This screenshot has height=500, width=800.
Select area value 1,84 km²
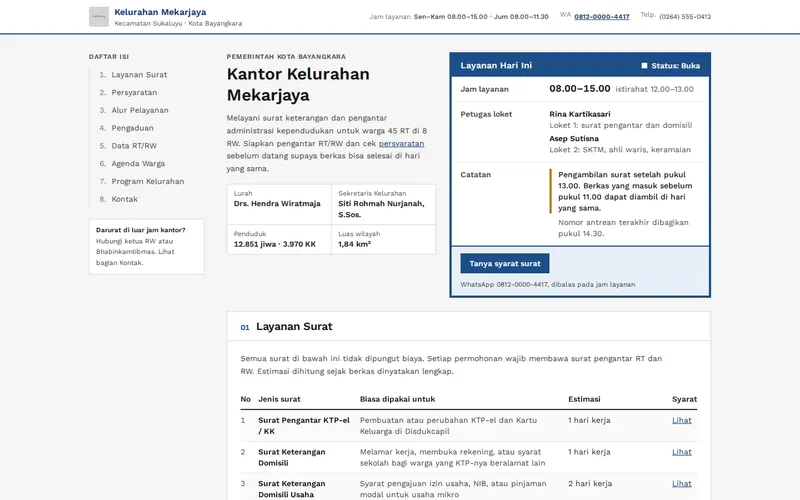354,244
